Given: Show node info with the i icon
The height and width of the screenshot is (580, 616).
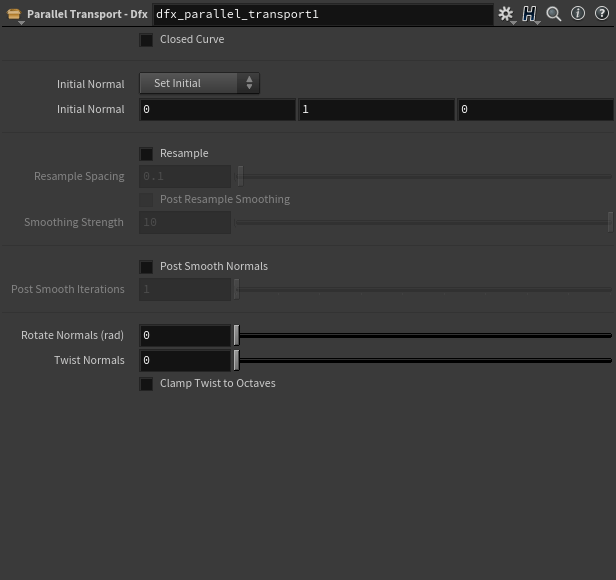Looking at the screenshot, I should tap(578, 14).
